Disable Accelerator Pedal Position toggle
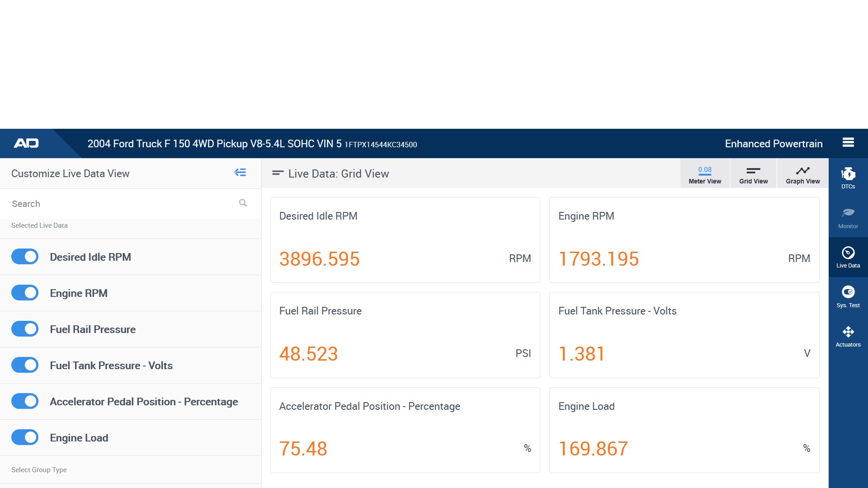The image size is (868, 488). 25,401
